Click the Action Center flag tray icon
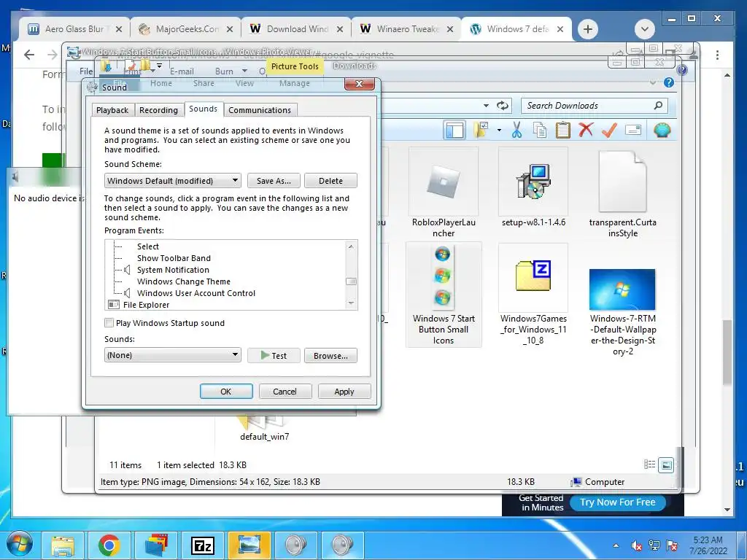 [672, 545]
